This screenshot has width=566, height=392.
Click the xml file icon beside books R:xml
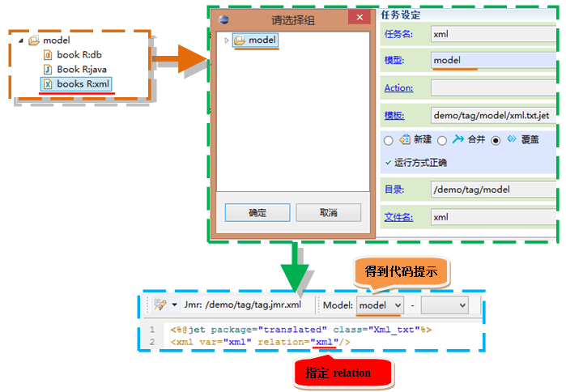tap(48, 84)
